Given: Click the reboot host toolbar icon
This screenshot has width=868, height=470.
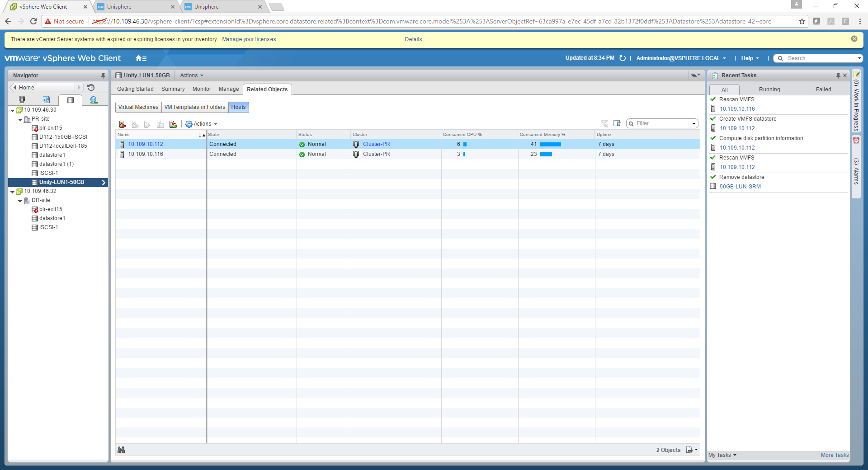Looking at the screenshot, I should (x=173, y=124).
